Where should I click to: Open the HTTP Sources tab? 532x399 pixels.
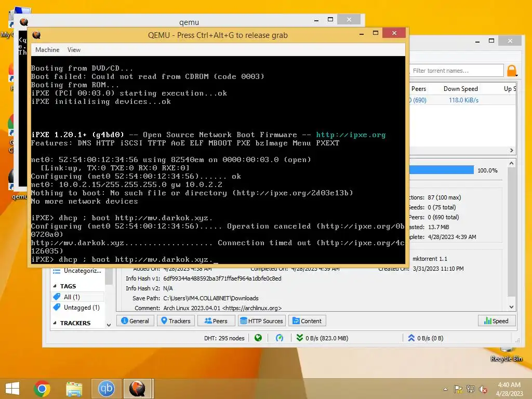coord(262,321)
